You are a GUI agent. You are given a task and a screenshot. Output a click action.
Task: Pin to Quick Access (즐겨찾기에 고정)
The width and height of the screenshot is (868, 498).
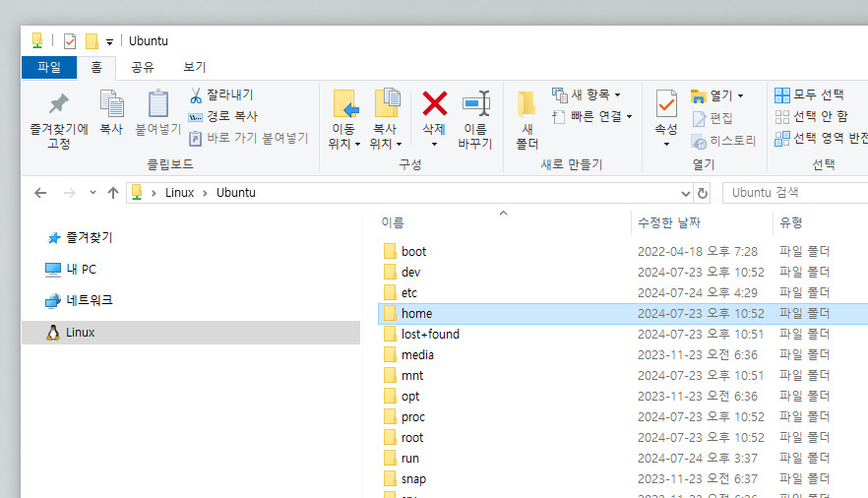tap(59, 120)
